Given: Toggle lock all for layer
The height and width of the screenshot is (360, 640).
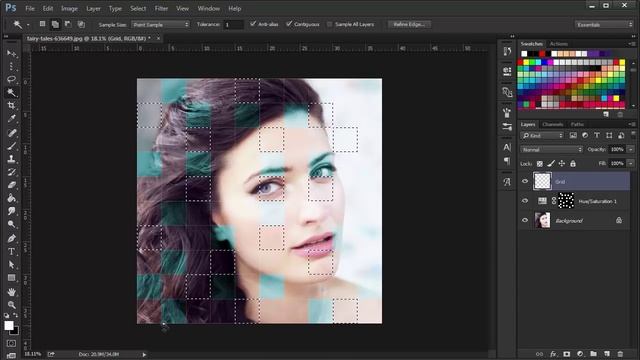Looking at the screenshot, I should click(x=573, y=164).
